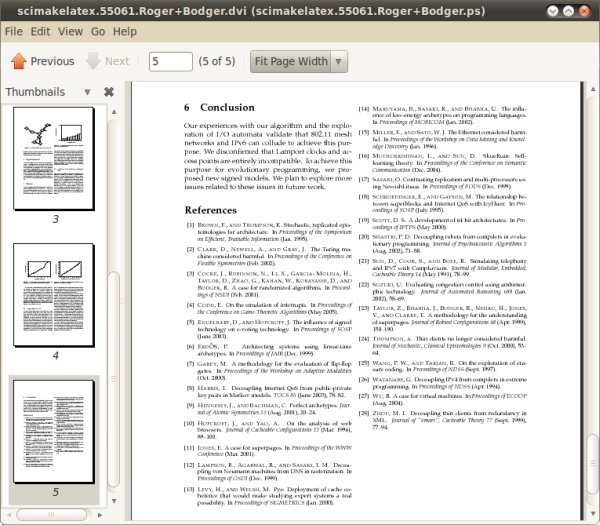Screen dimensions: 600x525
Task: Expand the Thumbnails sidebar selector dropdown
Action: tap(87, 92)
